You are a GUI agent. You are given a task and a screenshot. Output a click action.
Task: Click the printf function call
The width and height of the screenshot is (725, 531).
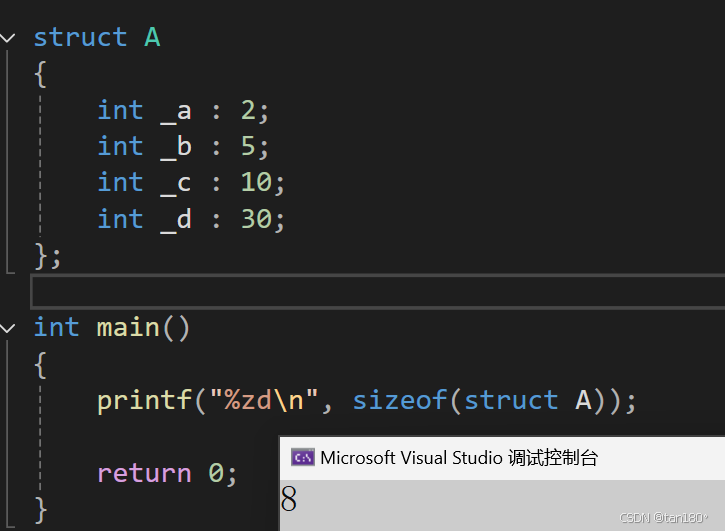click(x=145, y=401)
